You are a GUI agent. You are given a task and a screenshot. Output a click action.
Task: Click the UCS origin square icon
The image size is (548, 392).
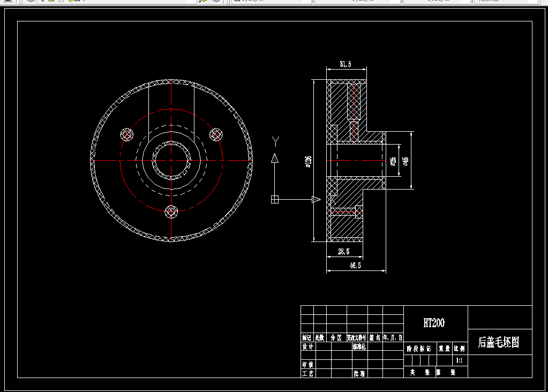pos(275,200)
